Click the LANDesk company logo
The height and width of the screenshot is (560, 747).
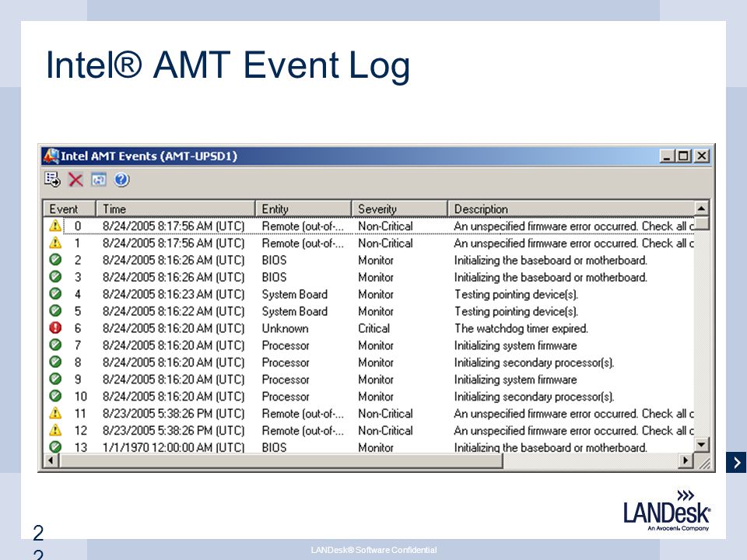[667, 509]
